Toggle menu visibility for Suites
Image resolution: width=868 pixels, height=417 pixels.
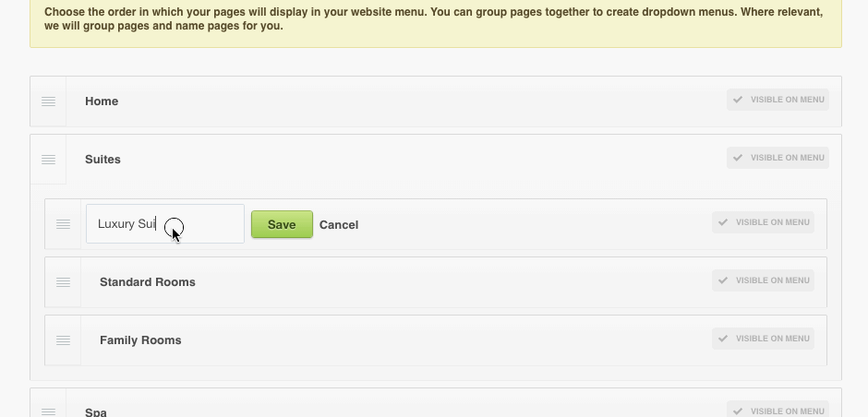[x=777, y=158]
